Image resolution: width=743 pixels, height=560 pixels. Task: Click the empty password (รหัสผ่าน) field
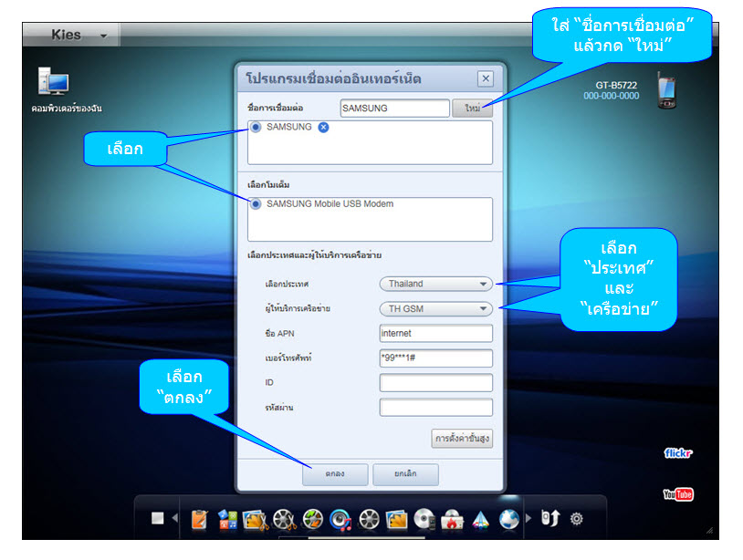coord(436,407)
